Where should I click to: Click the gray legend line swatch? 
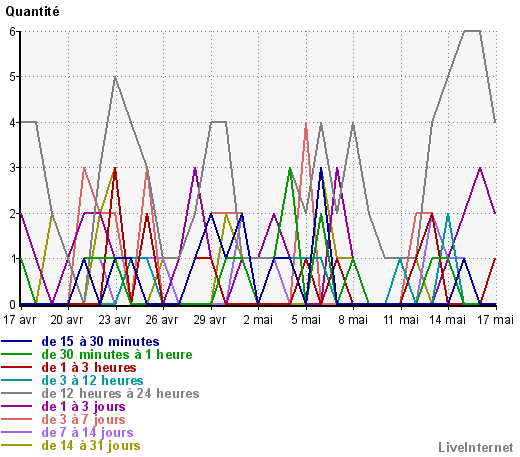click(17, 393)
